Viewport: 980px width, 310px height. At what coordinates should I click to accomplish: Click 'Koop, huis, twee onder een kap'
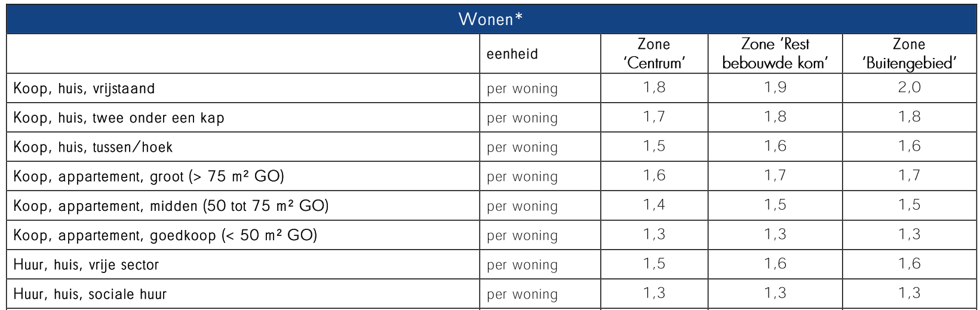119,118
